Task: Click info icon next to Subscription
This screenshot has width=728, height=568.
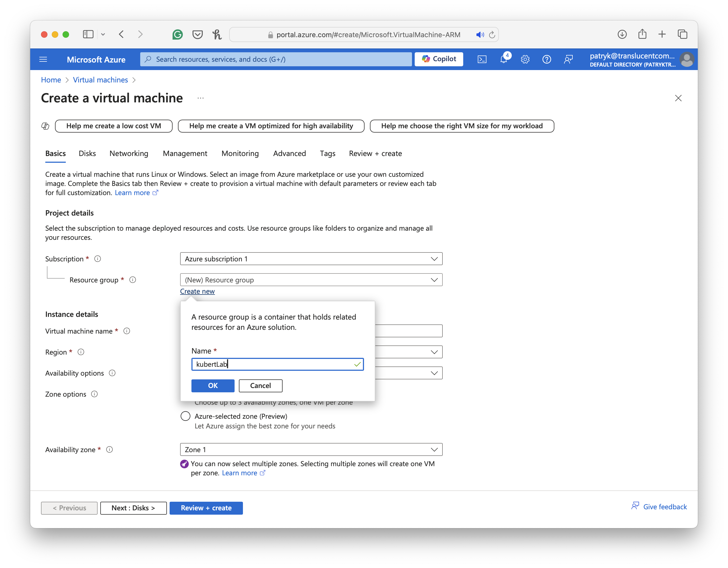Action: click(98, 259)
